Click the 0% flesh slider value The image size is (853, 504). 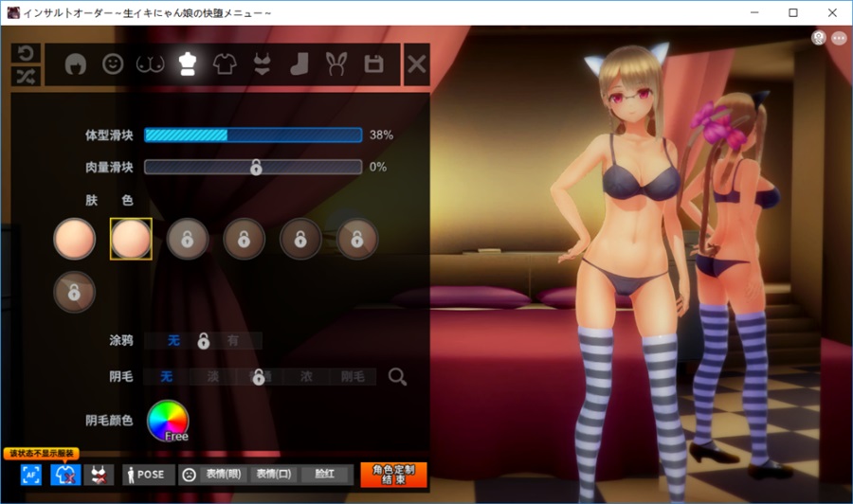tap(378, 167)
